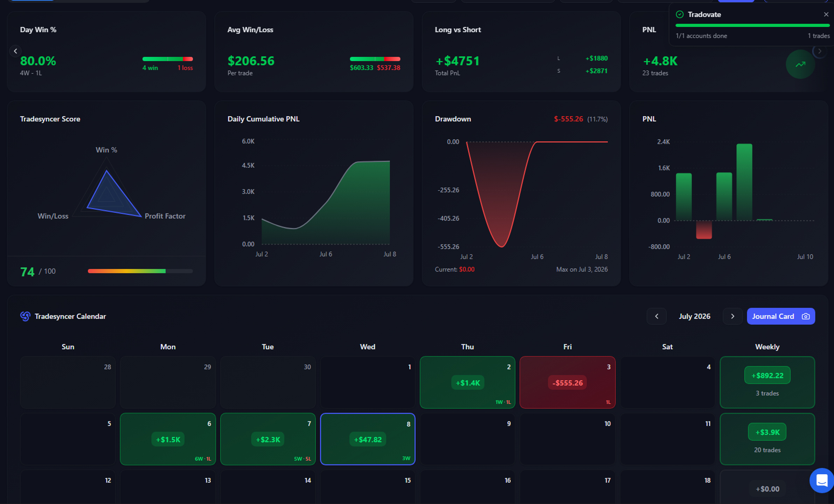
Task: Click the July 2026 month label
Action: pos(694,316)
